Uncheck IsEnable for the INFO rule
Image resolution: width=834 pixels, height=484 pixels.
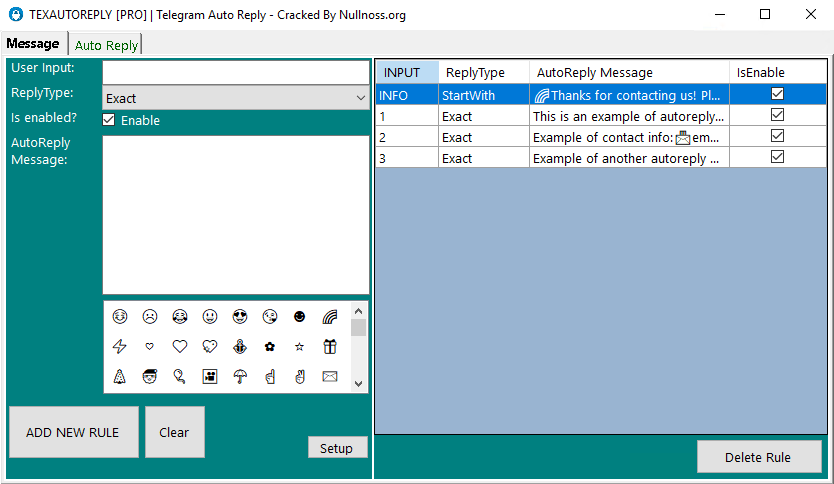click(x=777, y=94)
